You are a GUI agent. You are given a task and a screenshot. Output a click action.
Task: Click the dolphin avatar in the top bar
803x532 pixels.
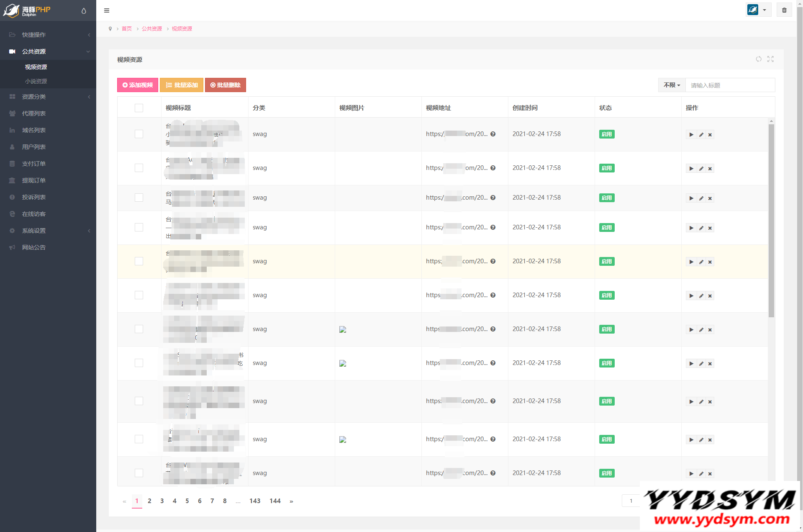(752, 10)
